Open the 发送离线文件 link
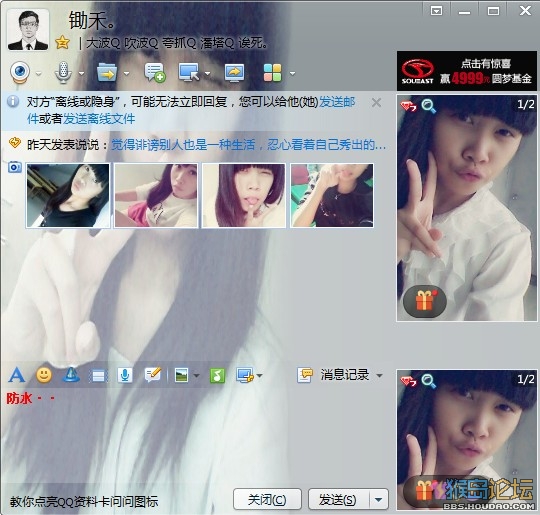 [x=99, y=119]
